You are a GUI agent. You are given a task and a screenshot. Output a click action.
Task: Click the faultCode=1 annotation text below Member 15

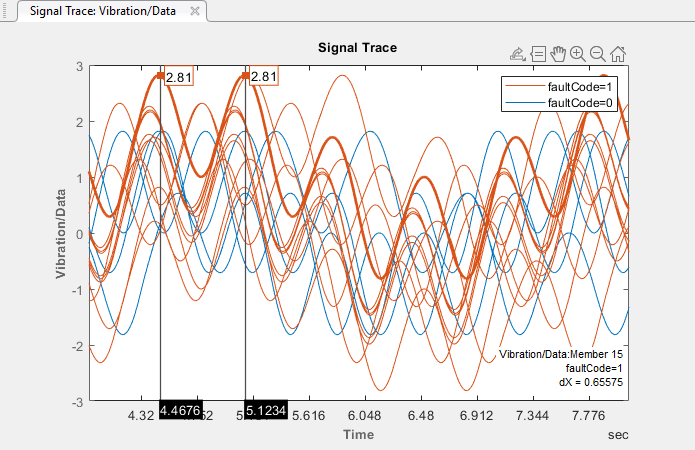pyautogui.click(x=594, y=368)
